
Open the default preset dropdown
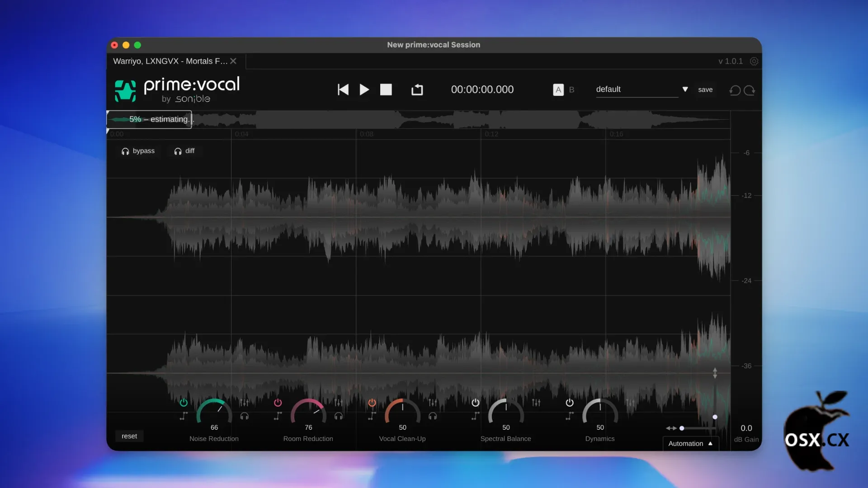click(637, 89)
